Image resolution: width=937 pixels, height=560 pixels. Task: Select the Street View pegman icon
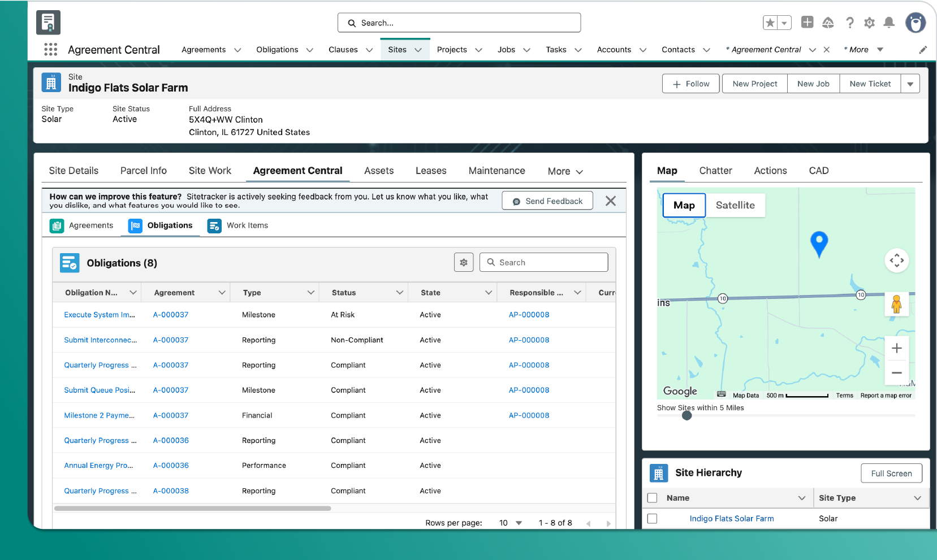point(896,304)
